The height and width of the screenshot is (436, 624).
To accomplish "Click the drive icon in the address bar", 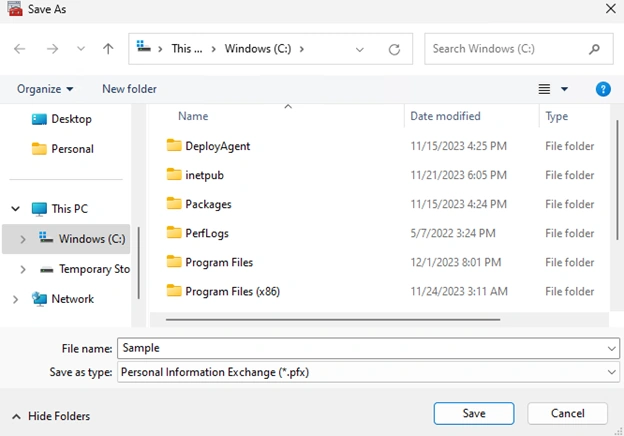I will click(143, 47).
